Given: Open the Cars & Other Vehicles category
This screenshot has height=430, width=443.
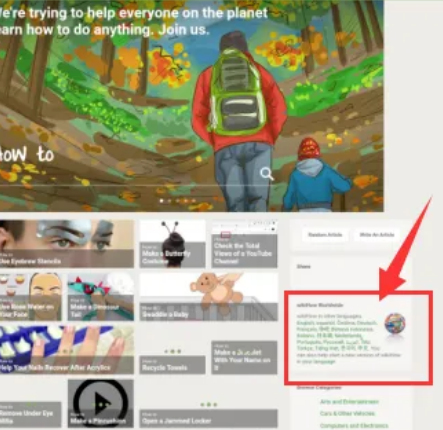Looking at the screenshot, I should pos(347,414).
